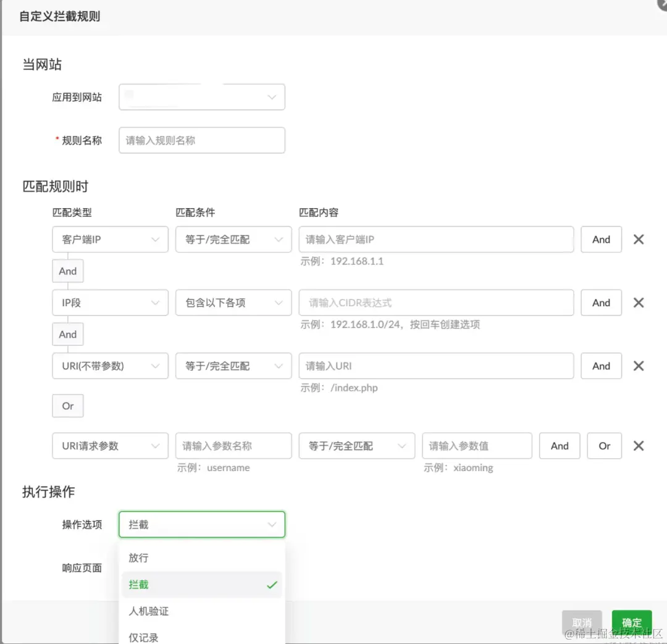Click the chevron on the 操作选项 select box
667x644 pixels.
click(272, 524)
